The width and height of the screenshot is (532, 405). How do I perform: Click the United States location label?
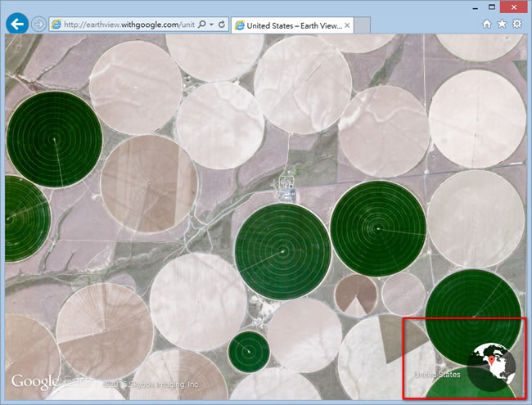tap(437, 375)
